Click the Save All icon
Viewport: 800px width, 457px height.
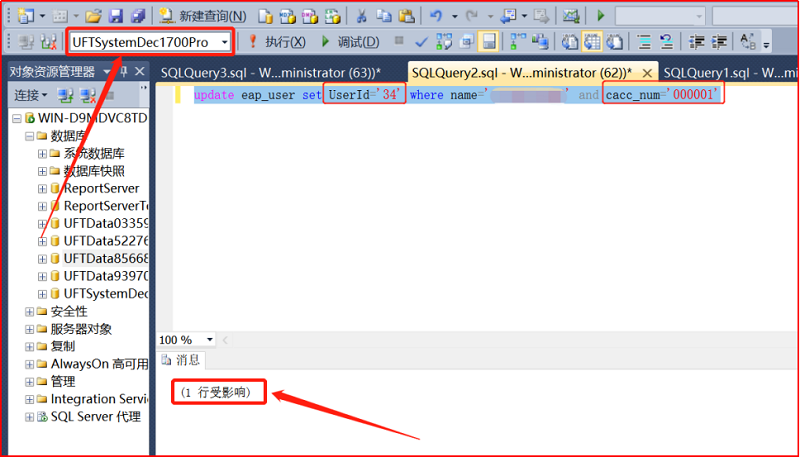[138, 16]
